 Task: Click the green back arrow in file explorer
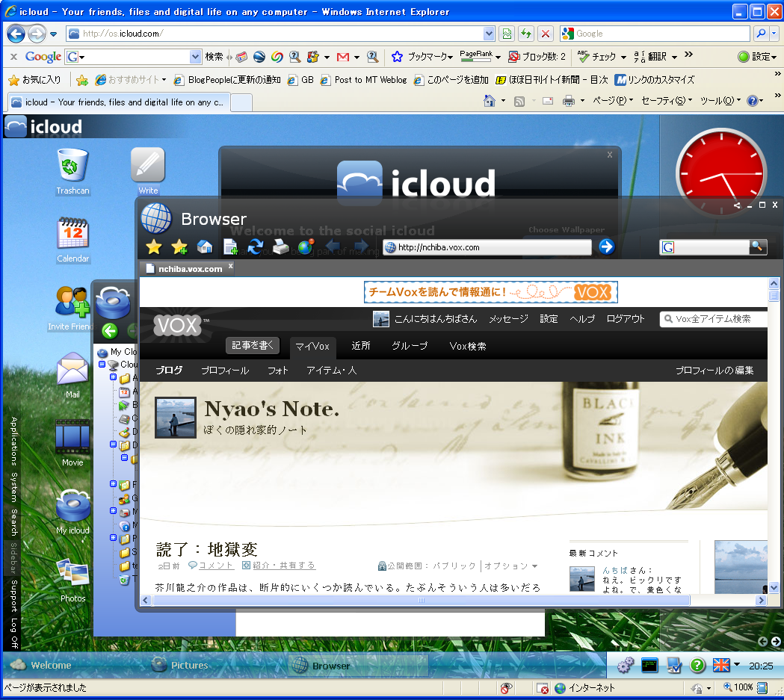click(x=110, y=330)
